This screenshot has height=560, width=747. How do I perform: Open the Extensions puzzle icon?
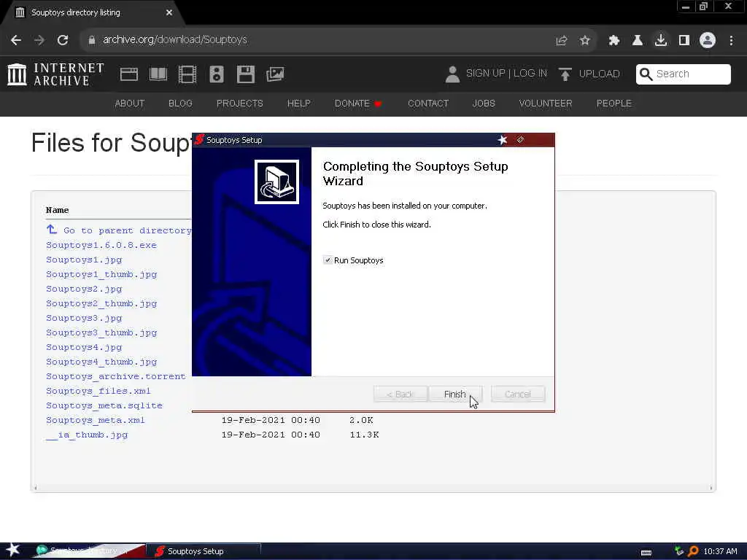pyautogui.click(x=614, y=41)
